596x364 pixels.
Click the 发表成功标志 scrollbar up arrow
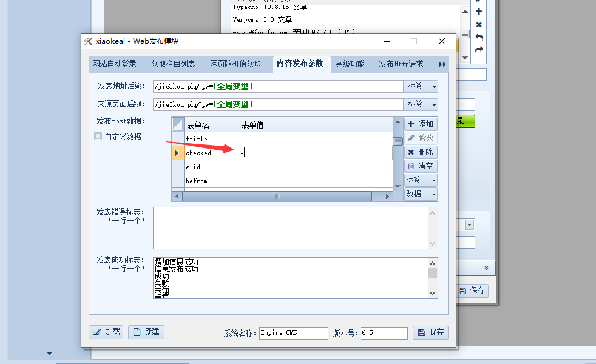pos(433,263)
